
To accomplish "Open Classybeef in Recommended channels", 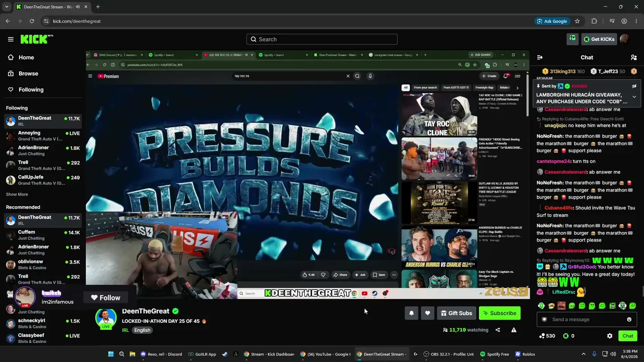I will (43, 338).
